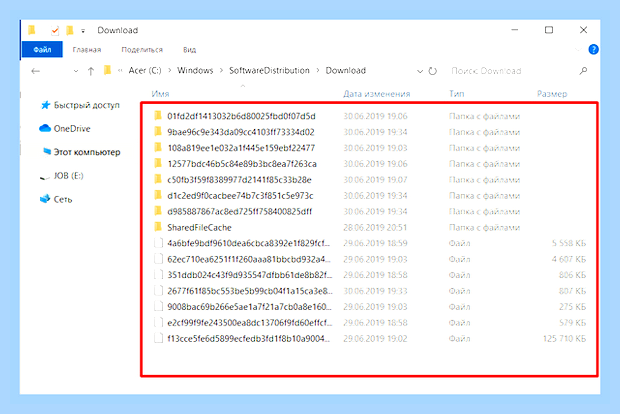Open OneDrive cloud icon in sidebar

pos(45,129)
